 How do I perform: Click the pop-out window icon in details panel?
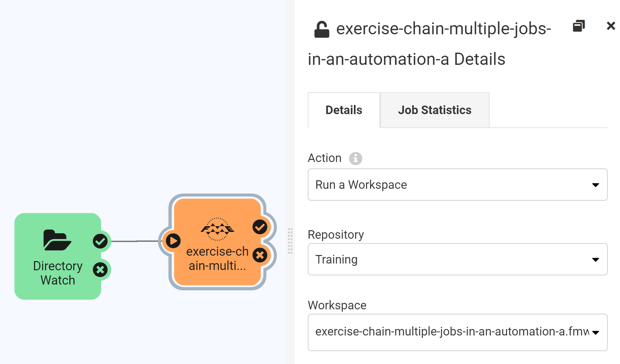579,26
